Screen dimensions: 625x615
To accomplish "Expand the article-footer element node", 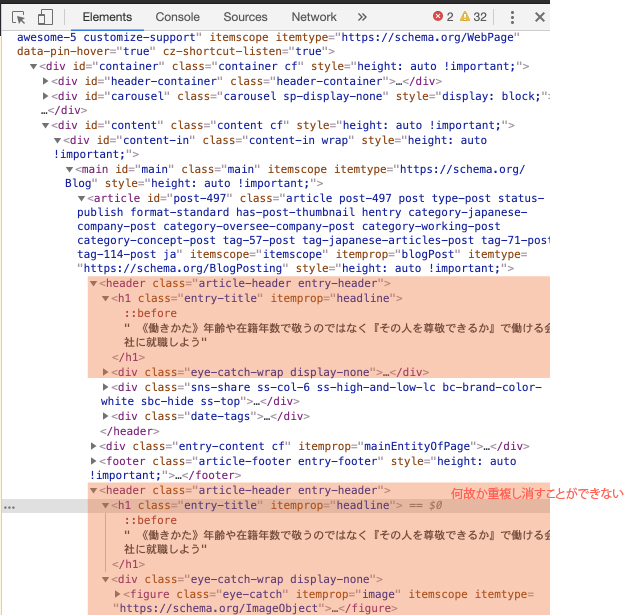I will 93,461.
